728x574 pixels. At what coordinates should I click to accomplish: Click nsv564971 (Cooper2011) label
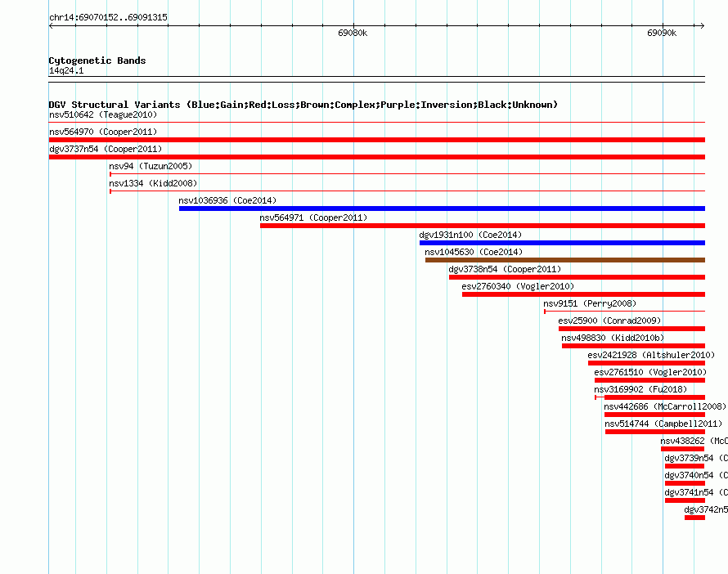[313, 217]
